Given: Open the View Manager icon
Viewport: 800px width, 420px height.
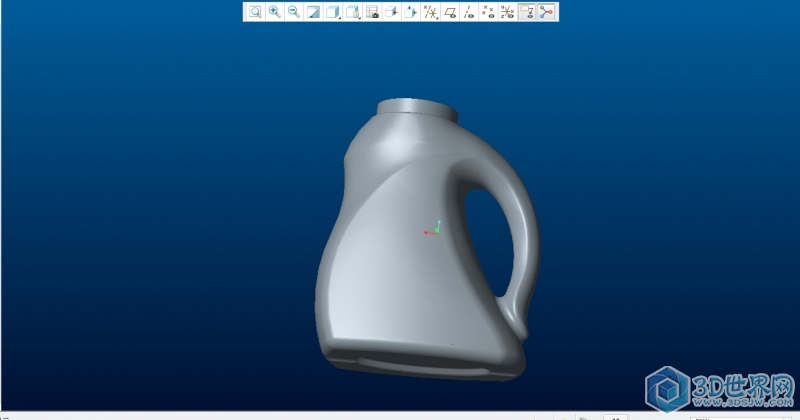Looking at the screenshot, I should point(372,12).
